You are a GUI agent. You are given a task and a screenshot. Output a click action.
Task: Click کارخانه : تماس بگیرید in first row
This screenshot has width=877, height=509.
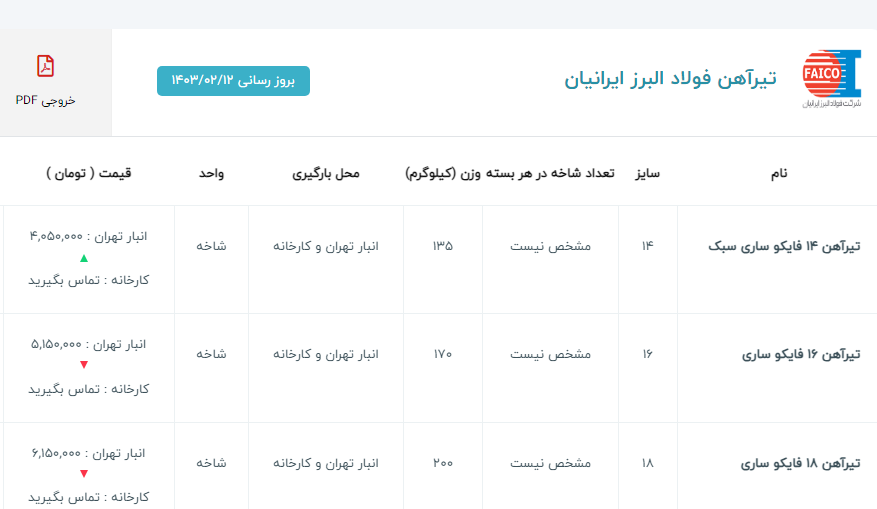tap(88, 280)
